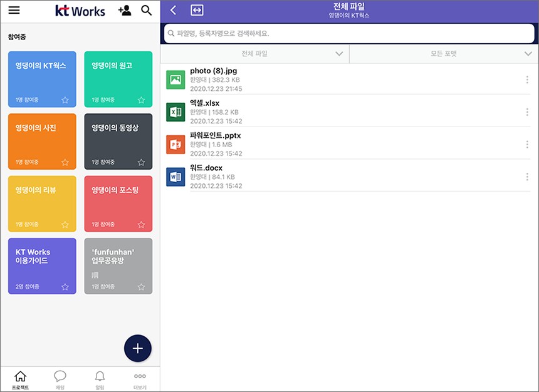Open the 'funfunhan' 업무공유방 project card

(118, 266)
